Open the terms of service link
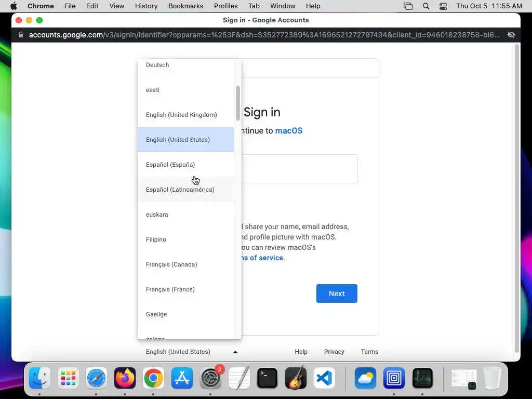This screenshot has height=399, width=532. coord(262,258)
